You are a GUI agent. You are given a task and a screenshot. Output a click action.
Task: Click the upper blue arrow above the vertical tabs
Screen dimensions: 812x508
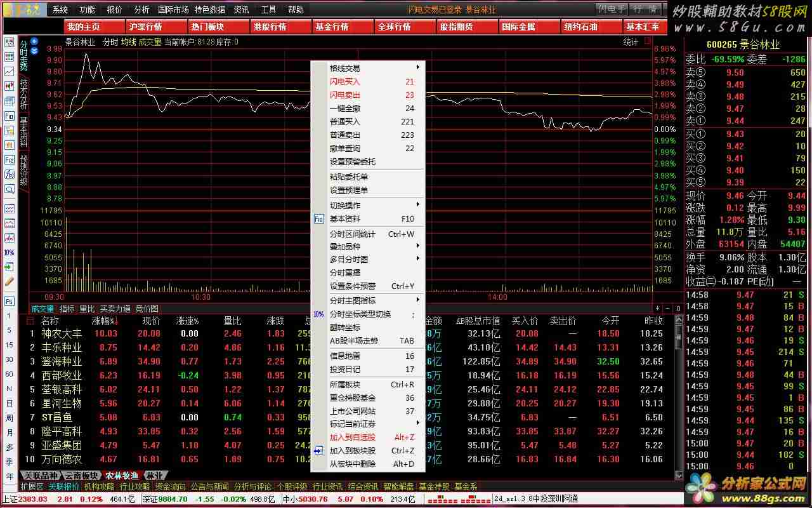(34, 41)
